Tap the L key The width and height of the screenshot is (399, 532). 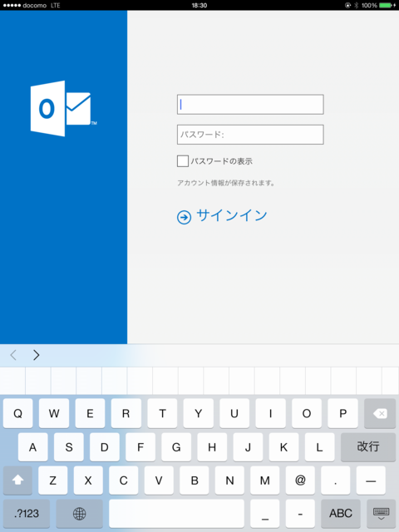point(319,447)
